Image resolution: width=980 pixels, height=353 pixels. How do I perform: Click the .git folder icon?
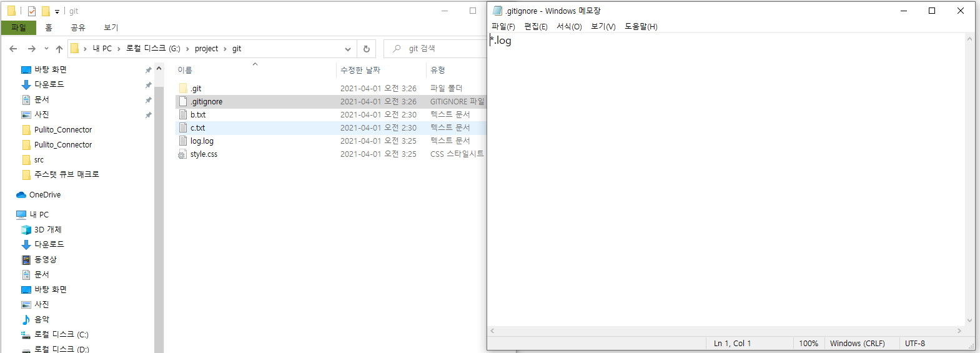tap(183, 88)
